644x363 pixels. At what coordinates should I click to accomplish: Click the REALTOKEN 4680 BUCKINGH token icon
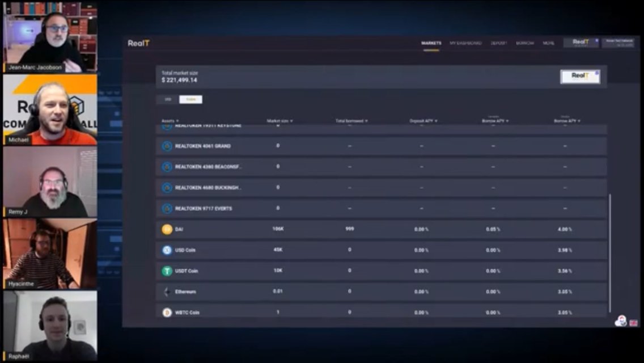pyautogui.click(x=167, y=188)
